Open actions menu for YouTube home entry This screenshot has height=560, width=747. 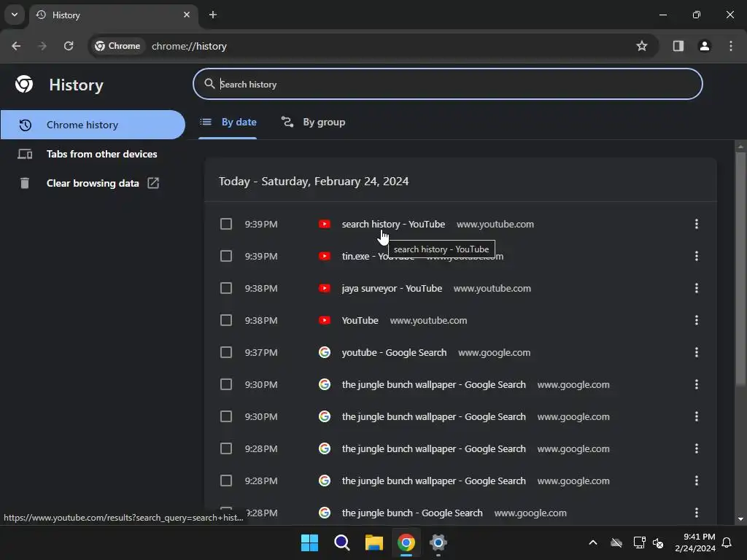[697, 320]
